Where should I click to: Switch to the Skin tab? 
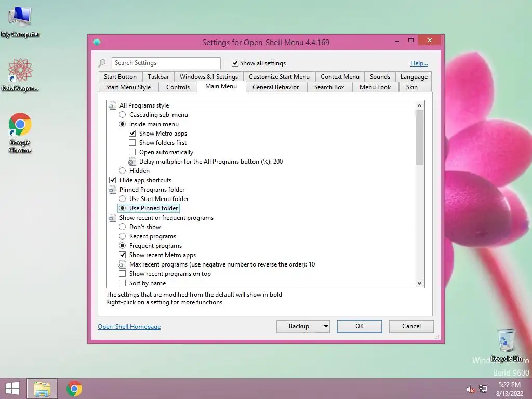click(412, 87)
